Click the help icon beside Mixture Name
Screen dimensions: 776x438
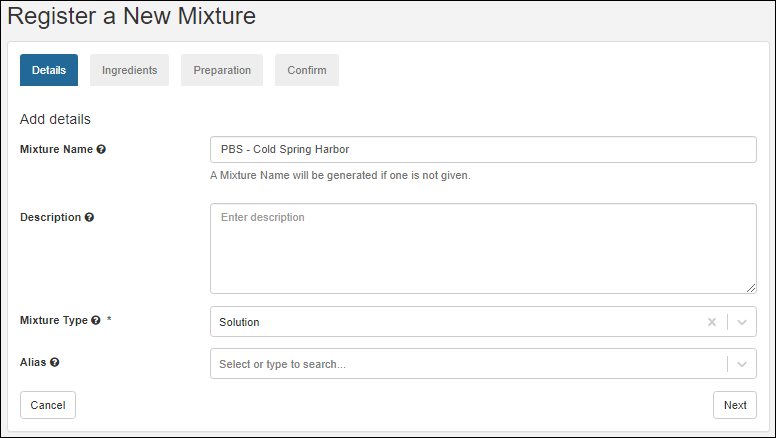coord(101,150)
